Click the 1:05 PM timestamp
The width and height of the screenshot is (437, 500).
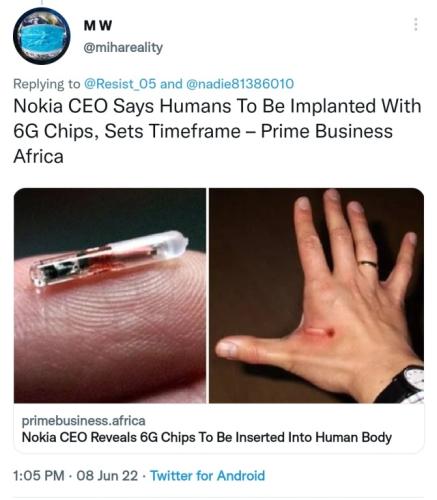39,475
